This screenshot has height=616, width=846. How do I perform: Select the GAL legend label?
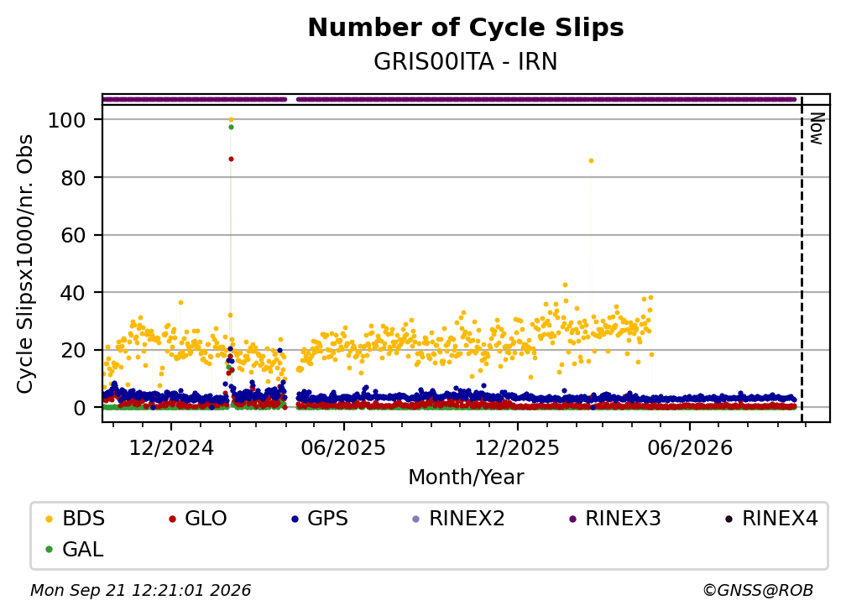coord(83,550)
